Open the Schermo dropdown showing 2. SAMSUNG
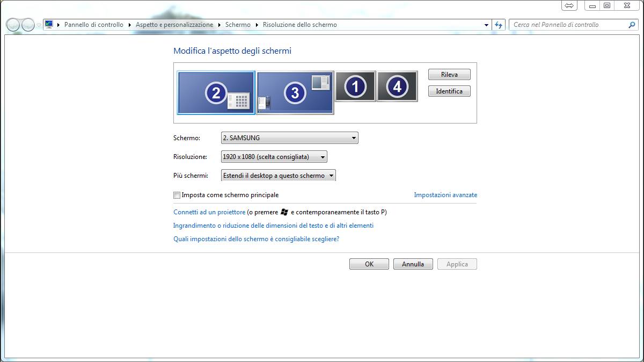This screenshot has width=644, height=362. click(289, 138)
